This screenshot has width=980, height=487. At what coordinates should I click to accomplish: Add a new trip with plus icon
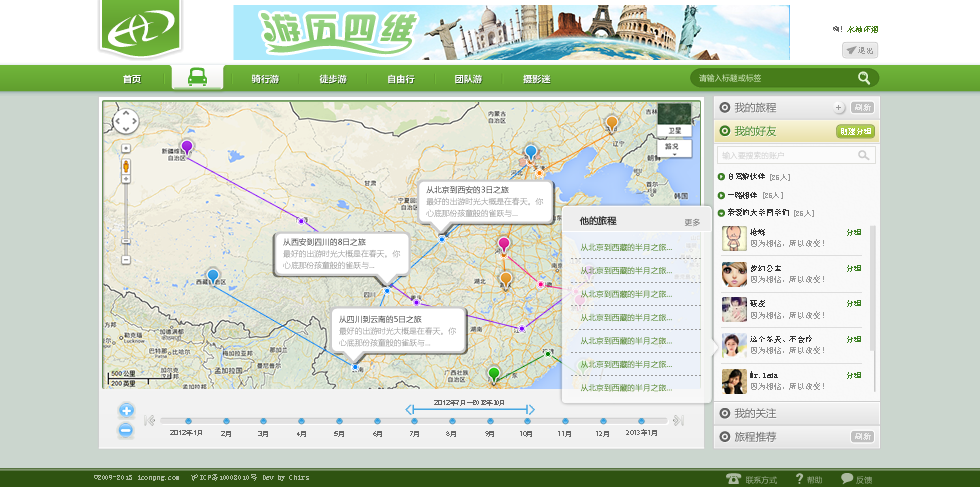tap(838, 108)
